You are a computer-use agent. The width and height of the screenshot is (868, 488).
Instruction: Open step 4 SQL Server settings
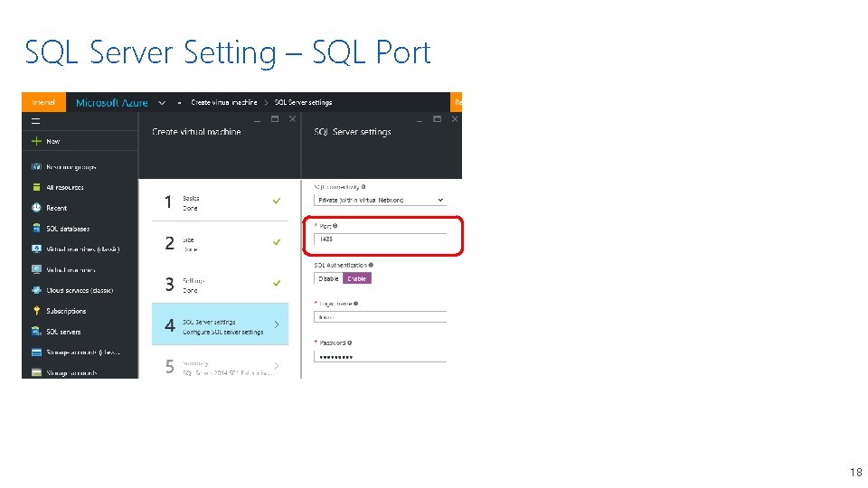pos(220,324)
